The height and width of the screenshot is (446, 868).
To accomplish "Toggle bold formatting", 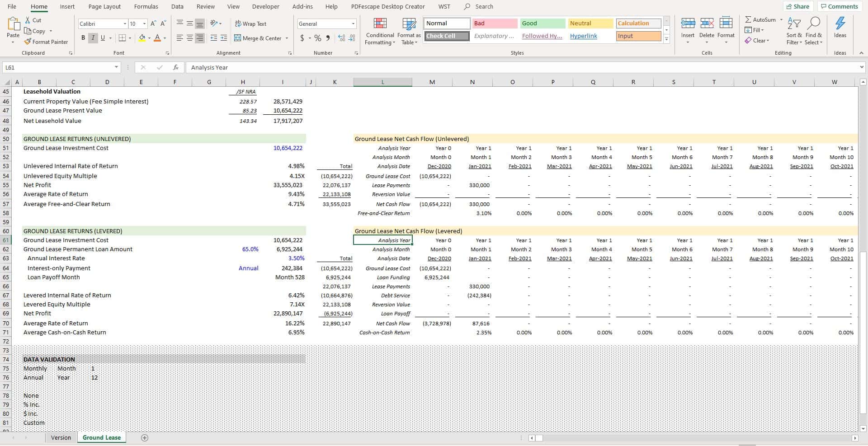I will pyautogui.click(x=83, y=38).
